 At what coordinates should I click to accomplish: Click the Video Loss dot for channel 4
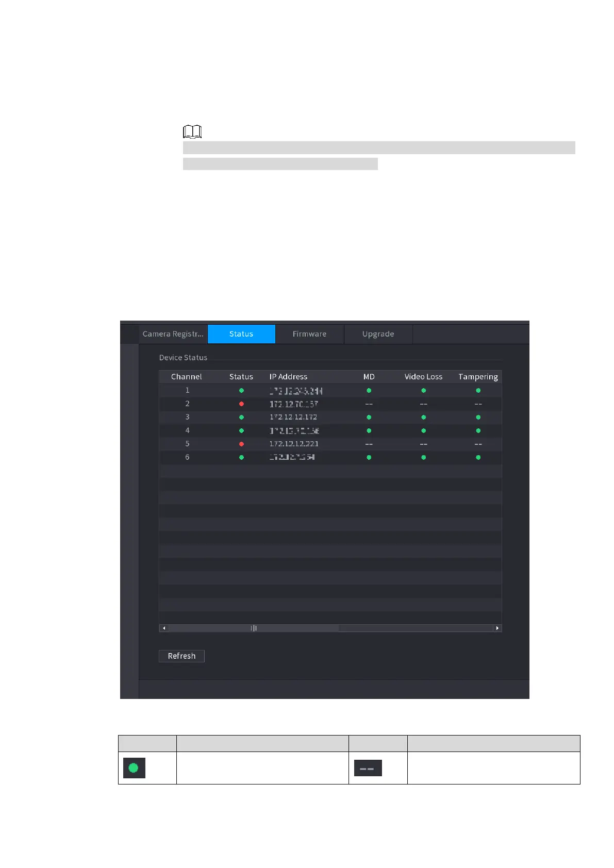click(x=424, y=431)
